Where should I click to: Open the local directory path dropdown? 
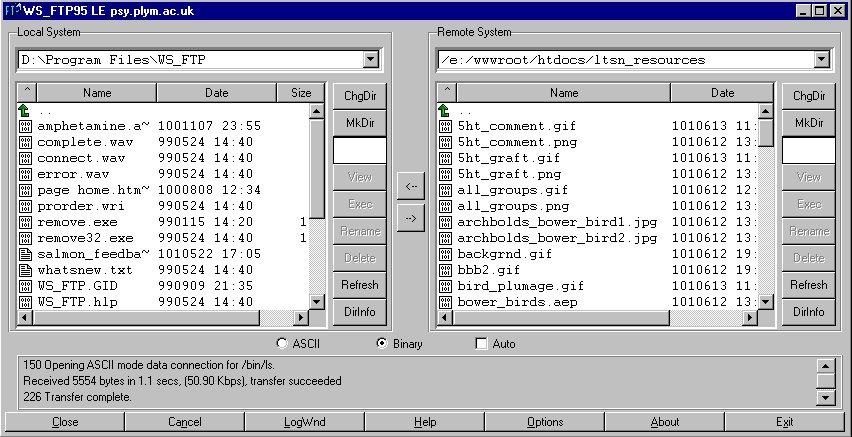click(372, 60)
